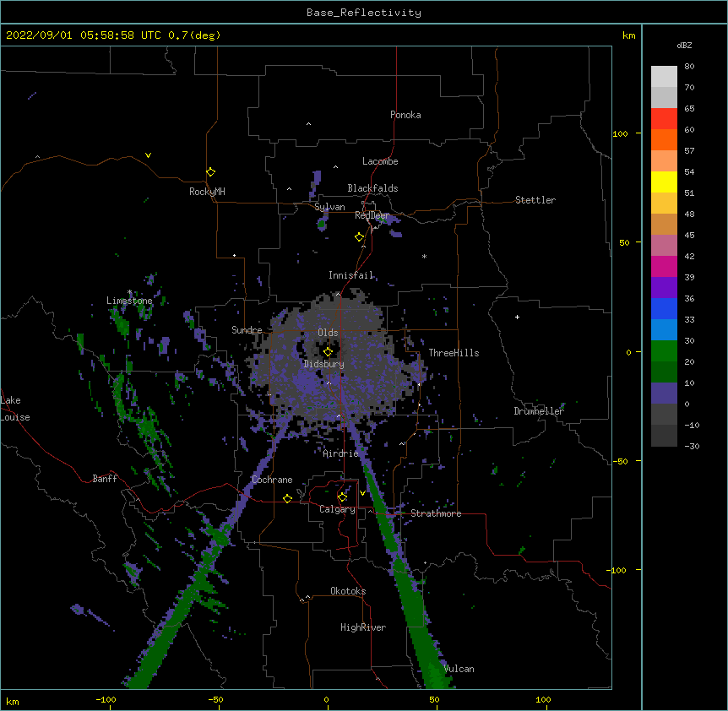Click the Lake Louise label
Viewport: 728px width, 711px height.
15,409
